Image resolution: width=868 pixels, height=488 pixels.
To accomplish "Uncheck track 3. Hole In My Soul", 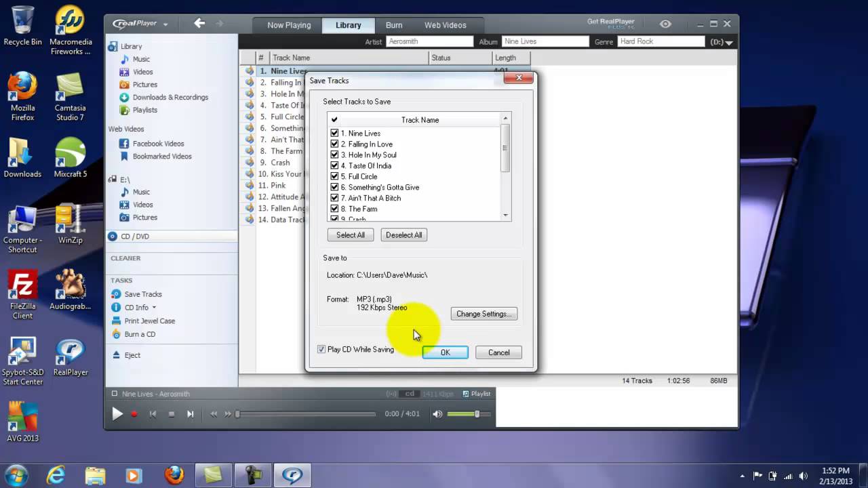I will click(x=334, y=155).
